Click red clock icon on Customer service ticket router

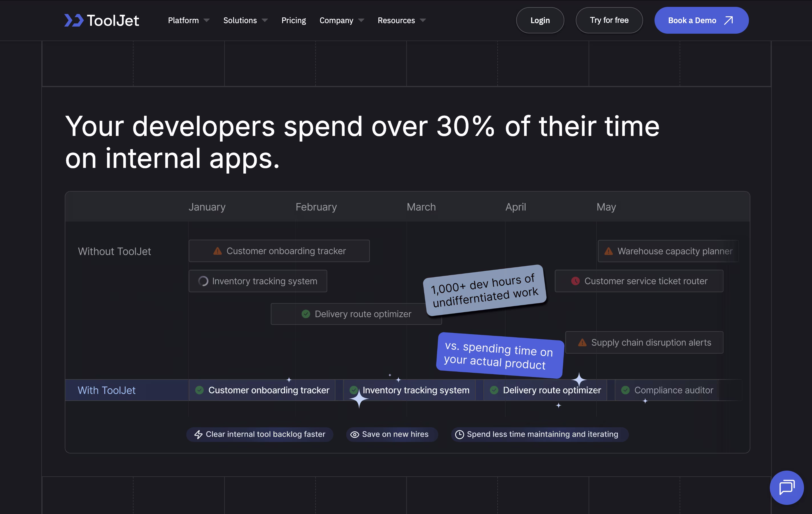click(x=575, y=281)
